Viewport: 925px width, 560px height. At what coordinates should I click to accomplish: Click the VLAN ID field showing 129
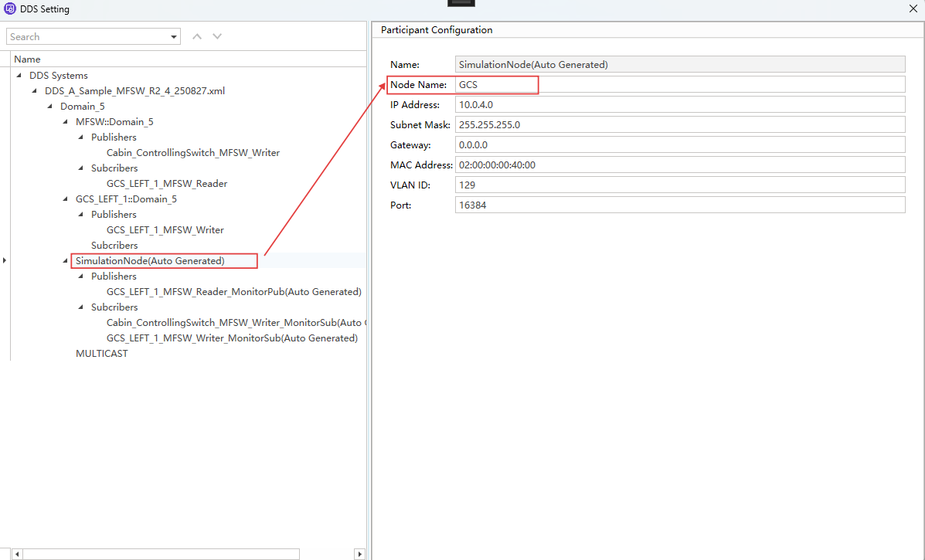(x=679, y=185)
